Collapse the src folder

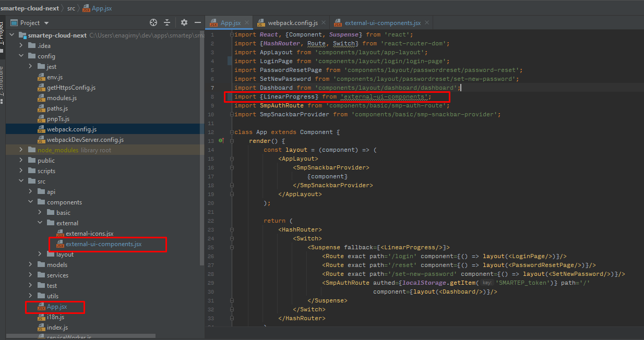[21, 181]
